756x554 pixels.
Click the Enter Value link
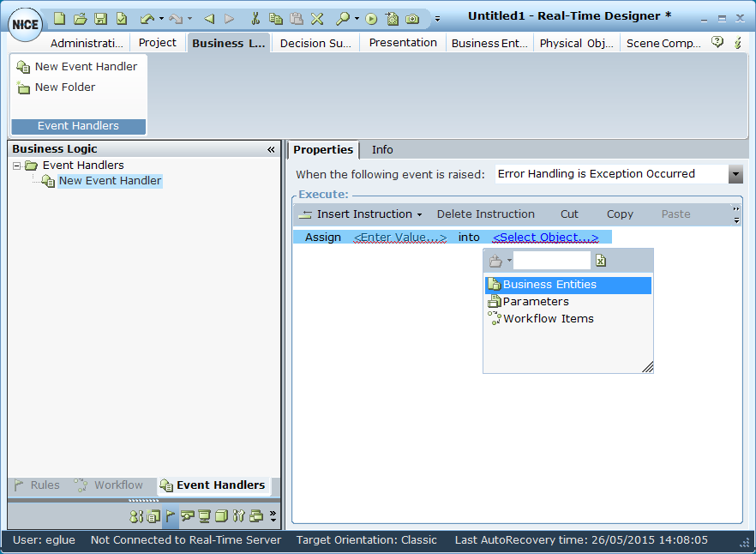coord(399,238)
